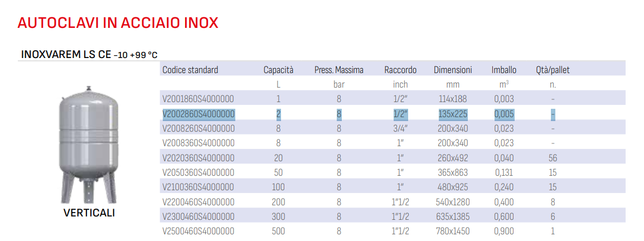Click pallet quantity 15 in V2050360S4000000 row
This screenshot has width=644, height=241.
[553, 173]
